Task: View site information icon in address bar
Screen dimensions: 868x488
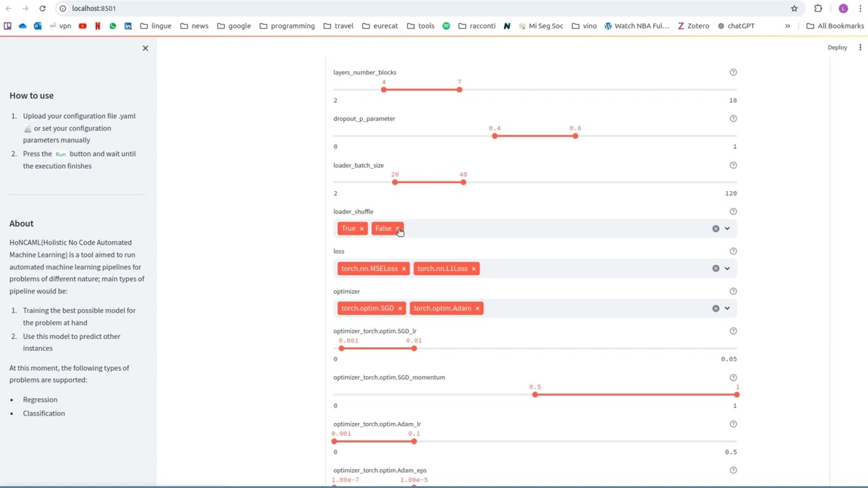Action: pyautogui.click(x=62, y=8)
